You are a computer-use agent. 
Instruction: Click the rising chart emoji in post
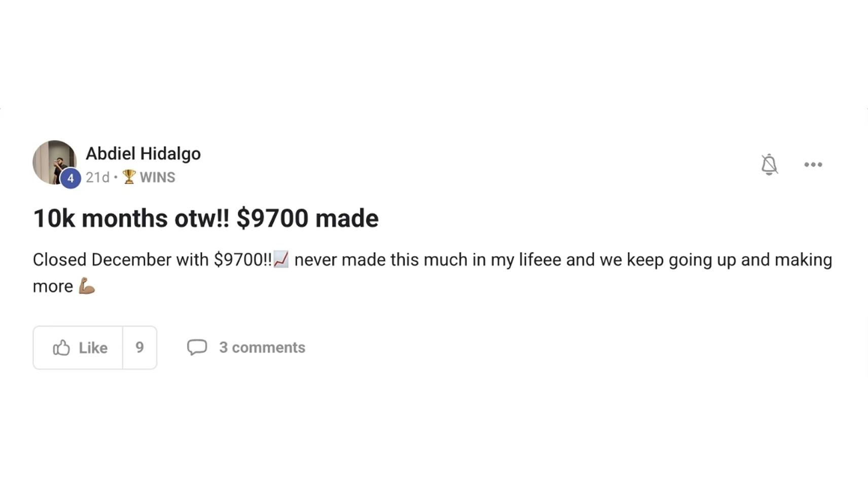click(x=281, y=259)
